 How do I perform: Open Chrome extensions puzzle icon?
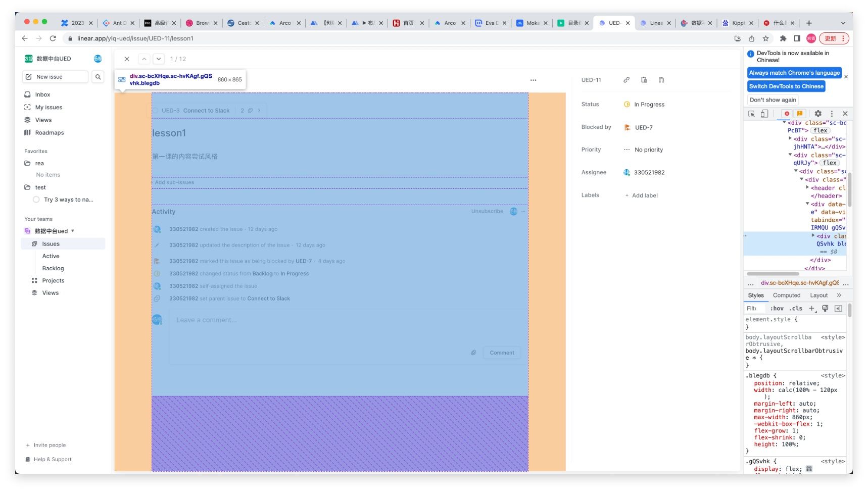[783, 38]
